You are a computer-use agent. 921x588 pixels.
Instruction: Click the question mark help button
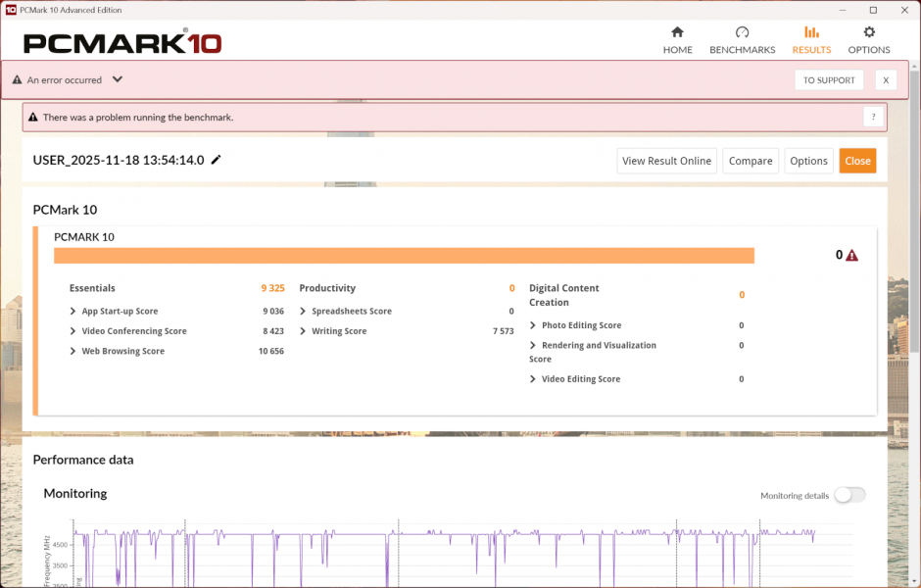click(x=874, y=118)
